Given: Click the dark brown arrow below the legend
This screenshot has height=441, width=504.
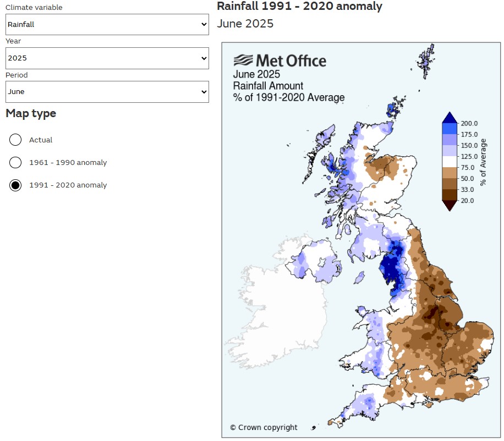Looking at the screenshot, I should pos(450,205).
